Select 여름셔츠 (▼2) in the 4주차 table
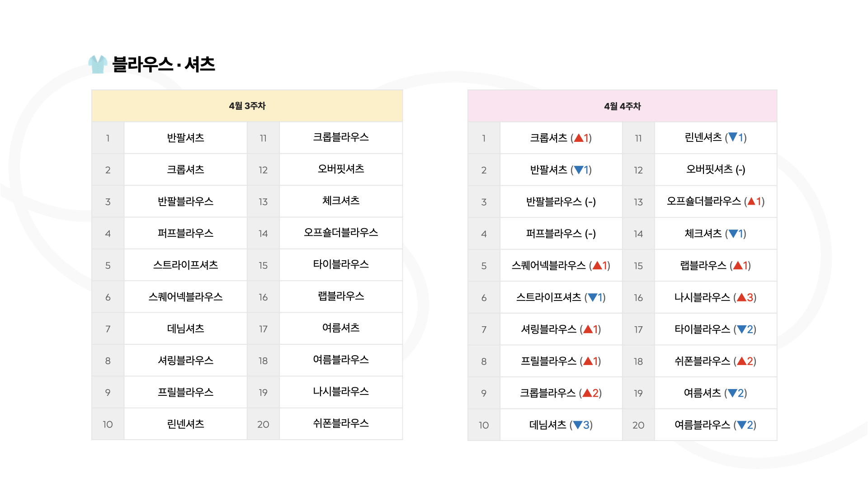Screen dimensions: 868x488 (716, 393)
